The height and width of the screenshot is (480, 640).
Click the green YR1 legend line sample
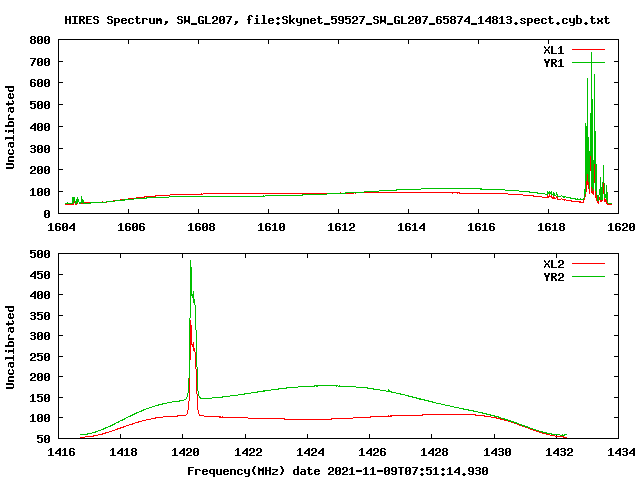tap(588, 62)
